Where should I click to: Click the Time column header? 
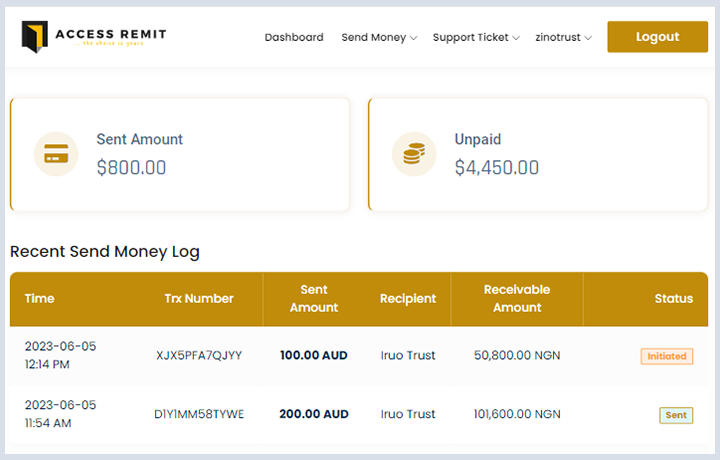(x=39, y=299)
